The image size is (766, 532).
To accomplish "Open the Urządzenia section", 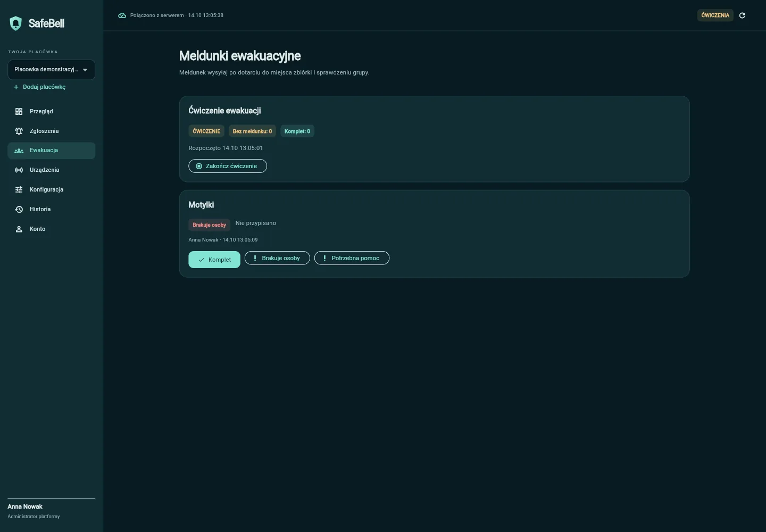I will coord(51,170).
